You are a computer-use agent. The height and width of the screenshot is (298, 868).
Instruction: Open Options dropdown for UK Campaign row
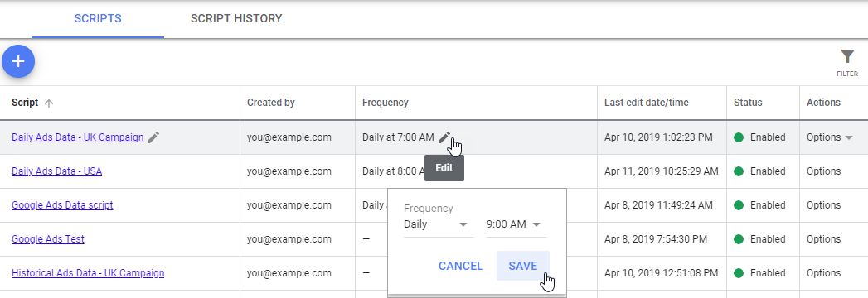pos(829,137)
